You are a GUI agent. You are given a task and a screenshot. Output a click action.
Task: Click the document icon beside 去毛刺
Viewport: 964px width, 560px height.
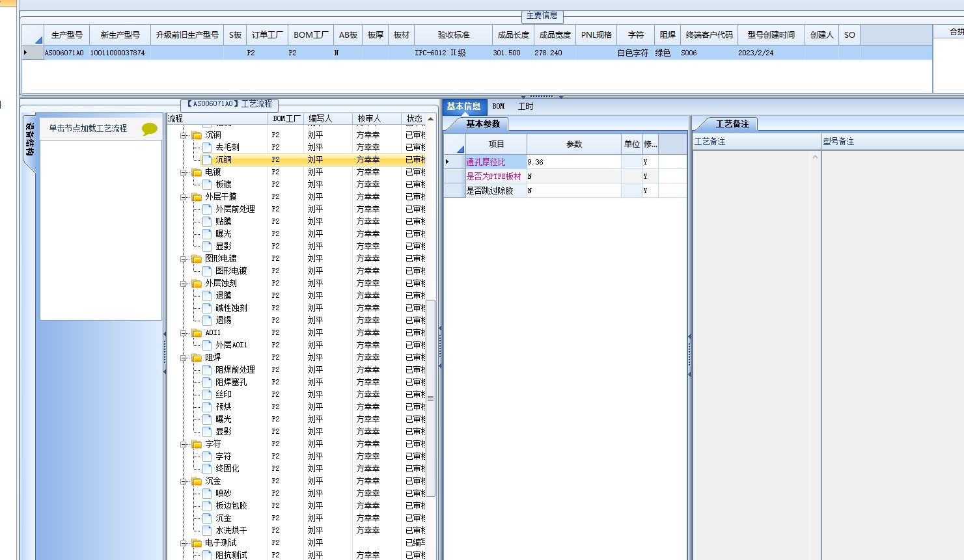(207, 148)
